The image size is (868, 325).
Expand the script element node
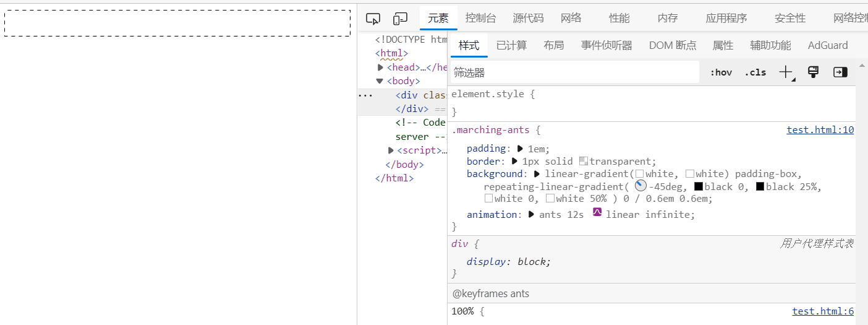(391, 150)
